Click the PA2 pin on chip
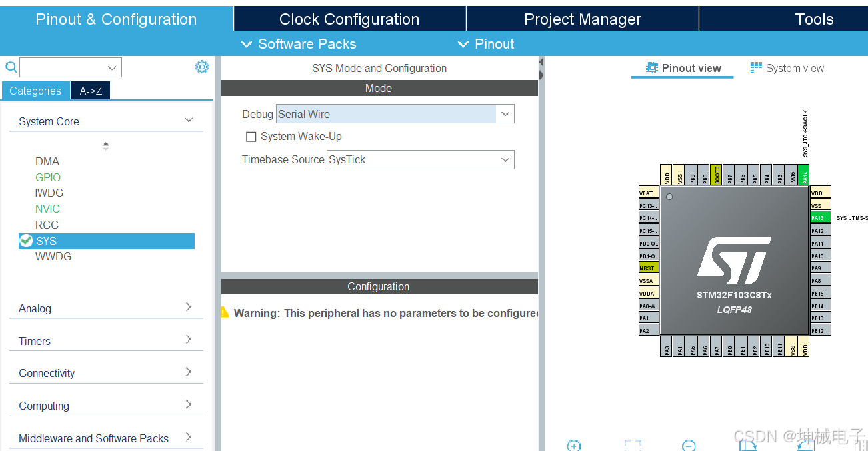 pyautogui.click(x=649, y=331)
